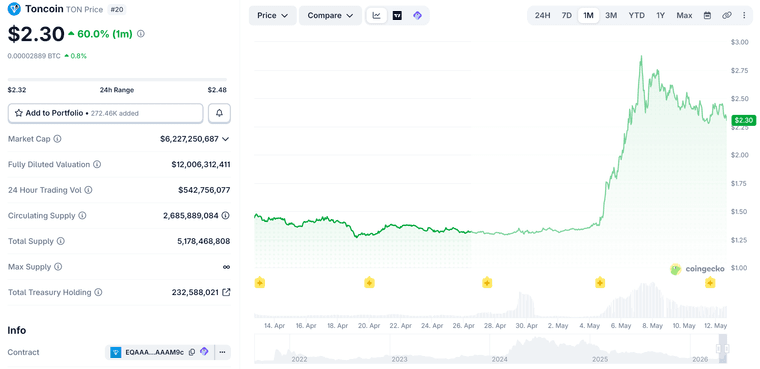The image size is (760, 369).
Task: Click the 24h Range progress bar
Action: [x=117, y=79]
